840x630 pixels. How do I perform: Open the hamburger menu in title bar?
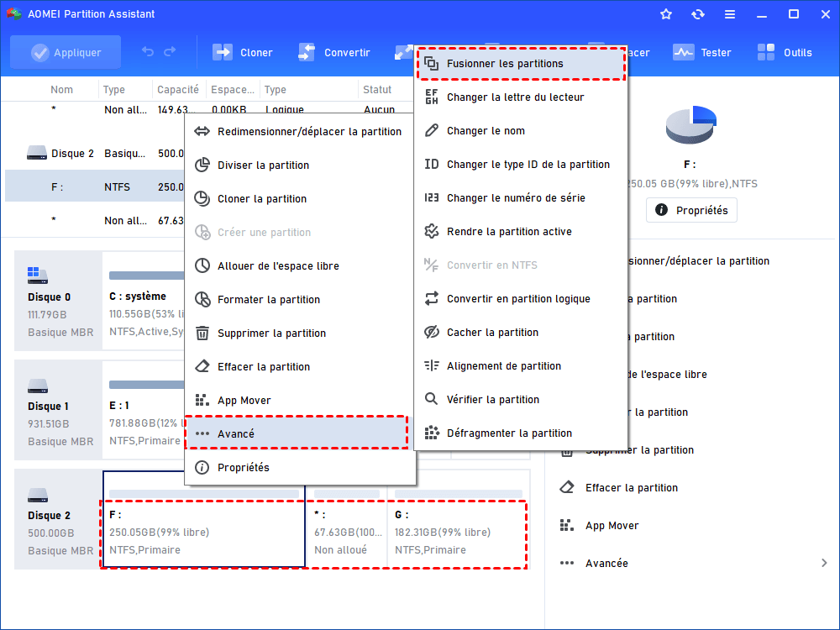point(729,14)
